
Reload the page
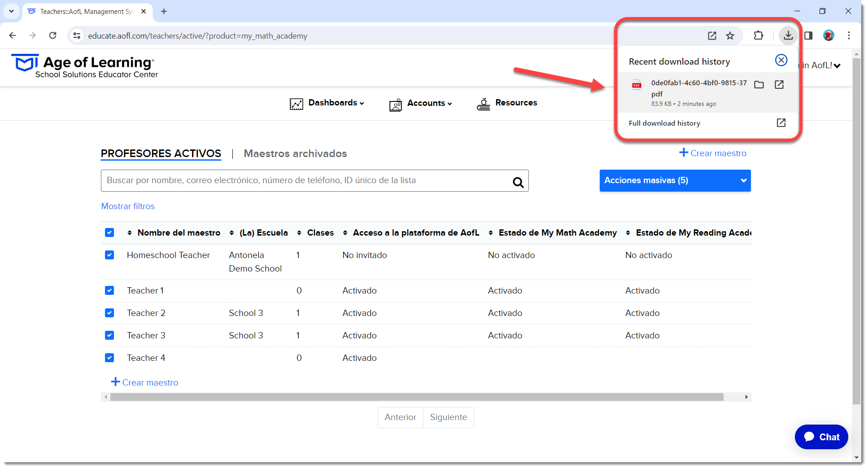[x=53, y=35]
